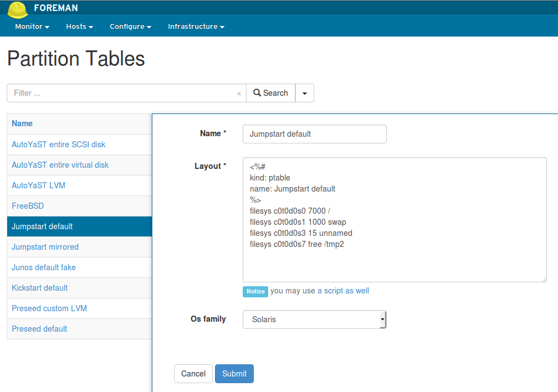Follow the 'a script as well' link

click(x=343, y=291)
